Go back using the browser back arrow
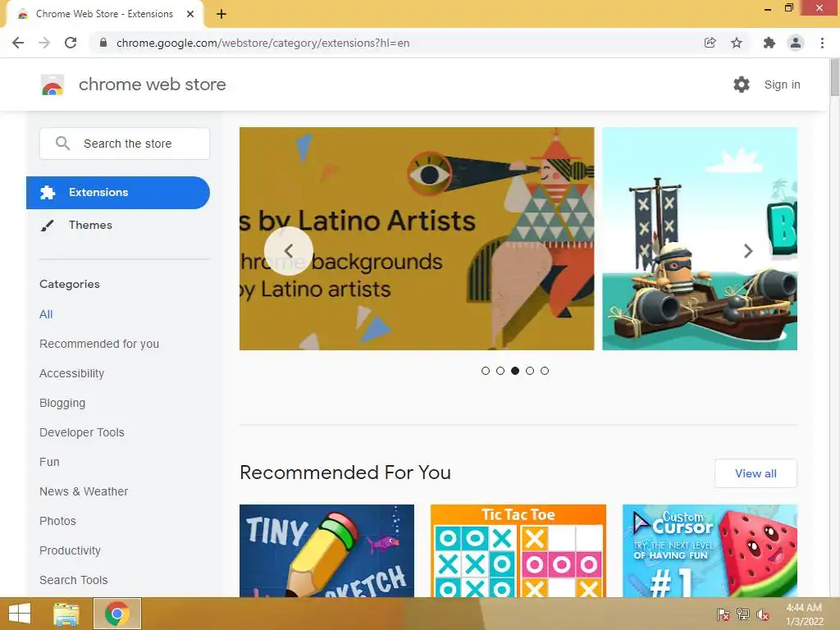 [18, 43]
